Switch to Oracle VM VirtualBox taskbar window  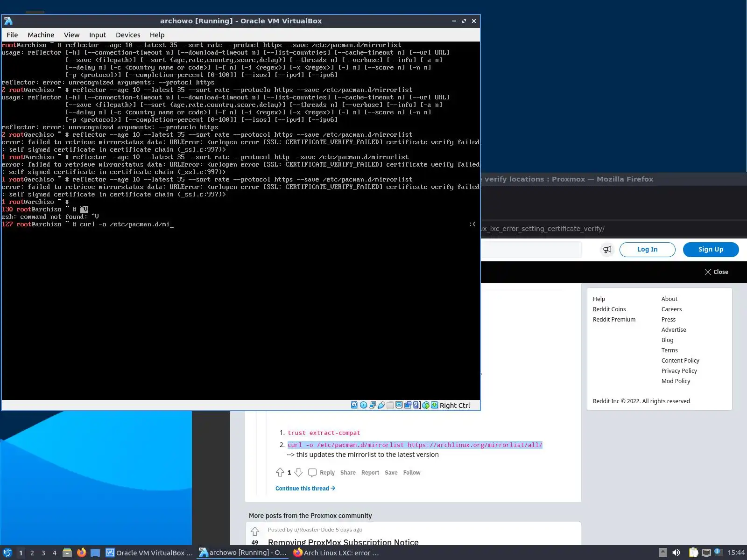tap(149, 553)
